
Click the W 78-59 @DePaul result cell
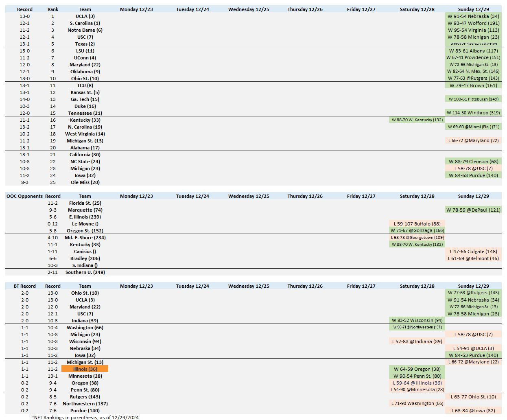pos(473,210)
